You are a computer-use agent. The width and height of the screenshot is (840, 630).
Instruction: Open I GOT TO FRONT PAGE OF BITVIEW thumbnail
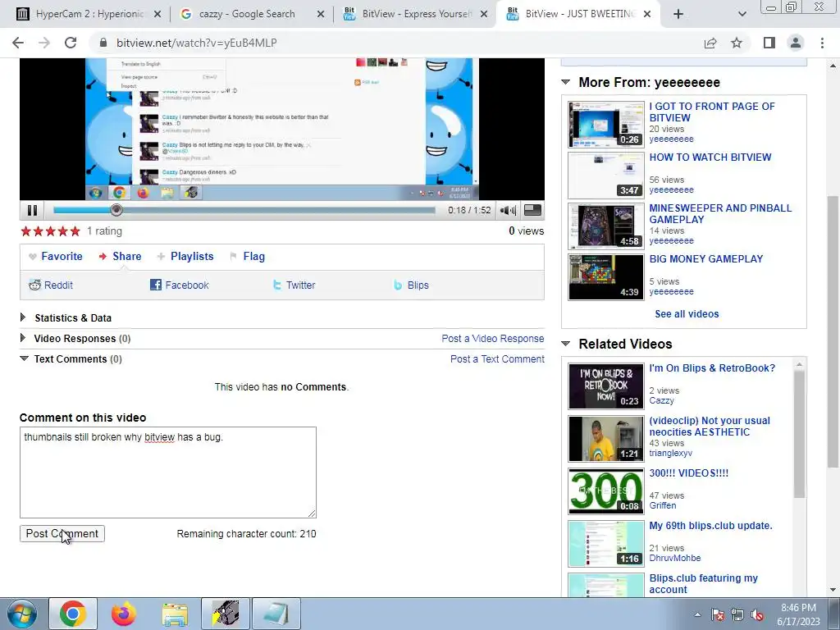[x=606, y=125]
